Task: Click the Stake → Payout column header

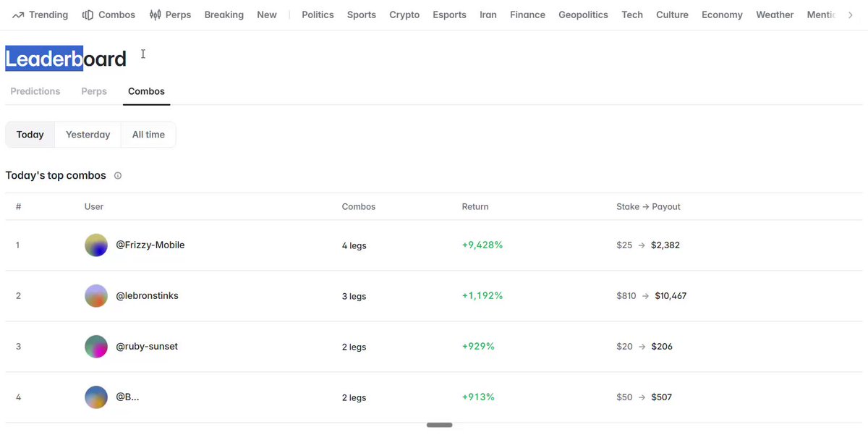Action: point(648,207)
